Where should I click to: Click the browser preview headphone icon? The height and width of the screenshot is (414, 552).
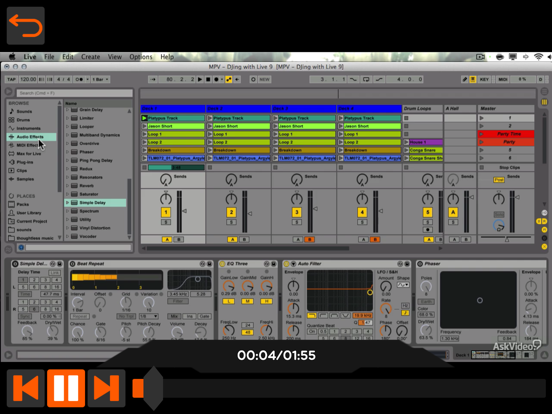point(21,247)
